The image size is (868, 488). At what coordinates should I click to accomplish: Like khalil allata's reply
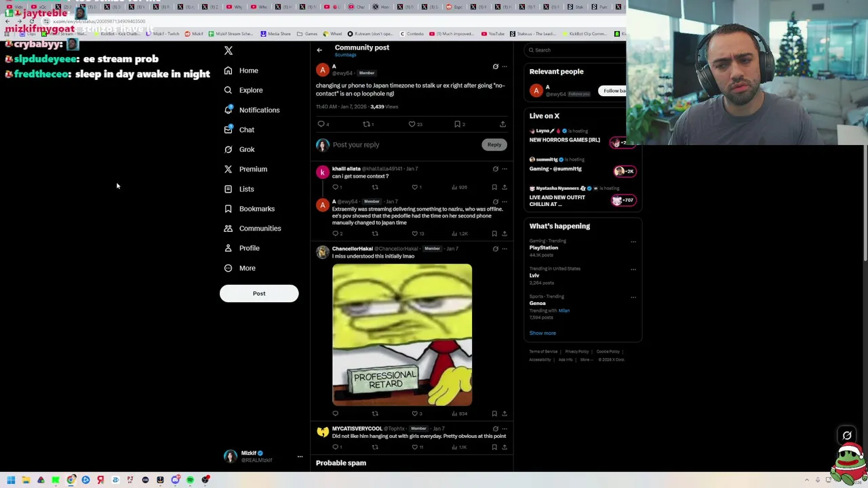[415, 187]
